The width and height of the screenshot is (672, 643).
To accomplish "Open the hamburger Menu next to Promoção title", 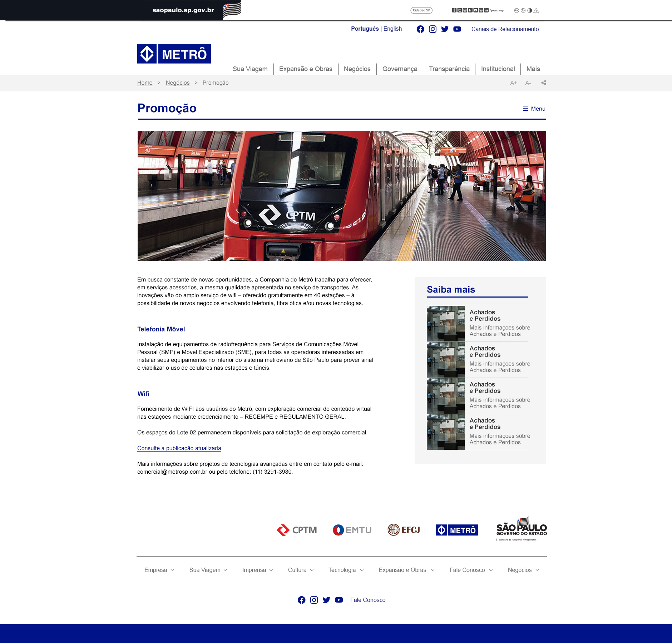I will [x=534, y=109].
